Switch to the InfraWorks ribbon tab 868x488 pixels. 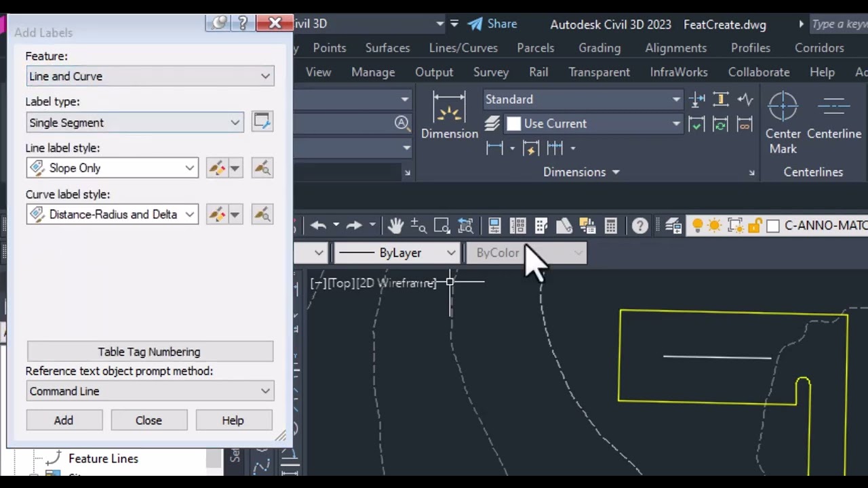679,72
